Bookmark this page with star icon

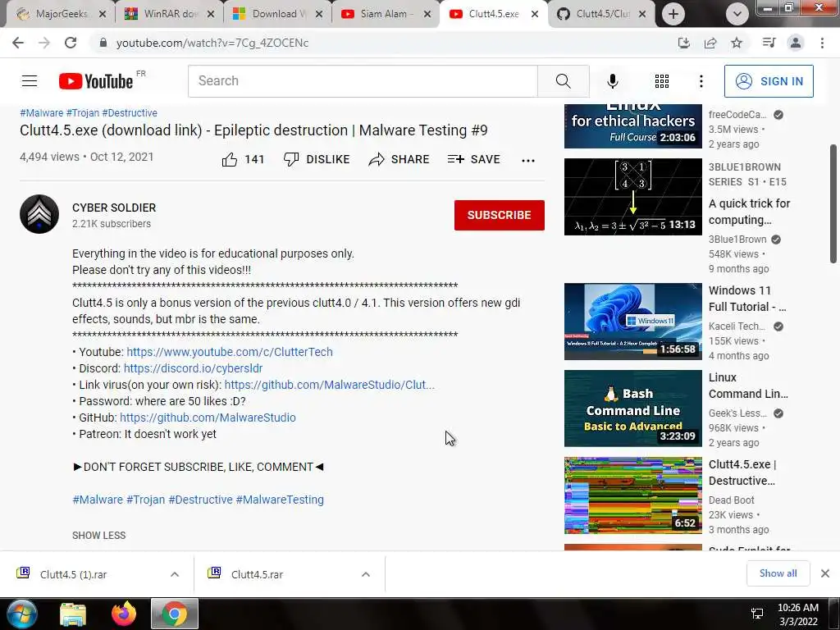point(737,43)
